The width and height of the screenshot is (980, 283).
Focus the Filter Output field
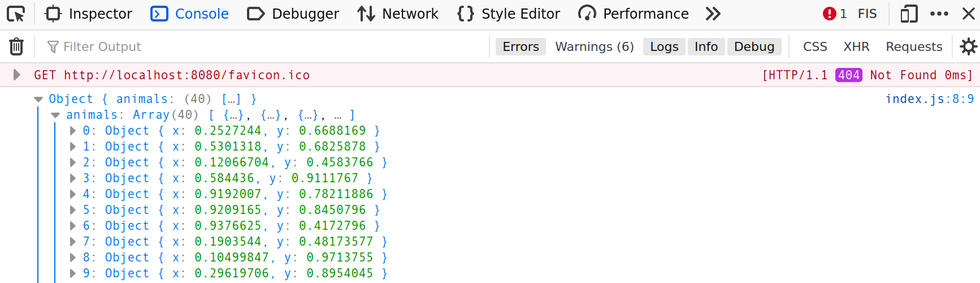(x=266, y=46)
